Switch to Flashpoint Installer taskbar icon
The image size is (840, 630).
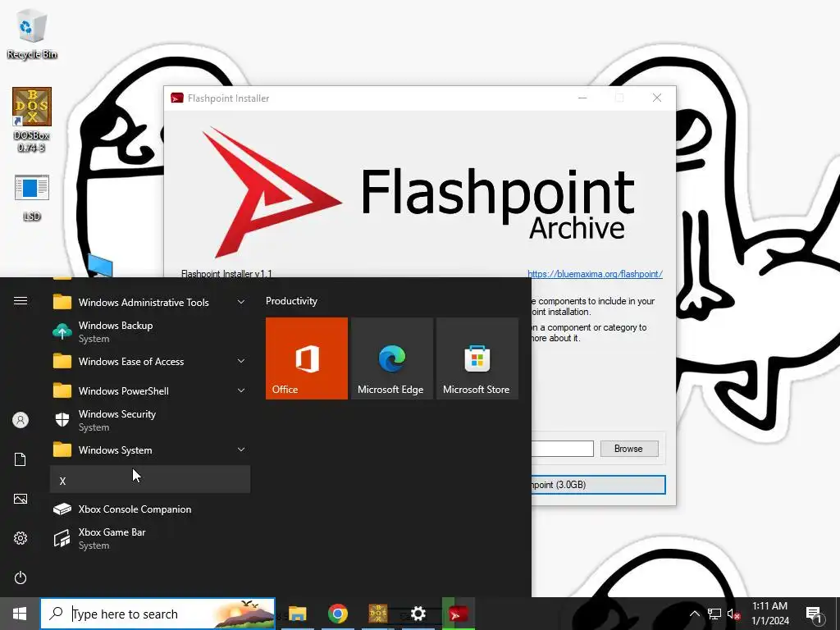[x=458, y=614]
